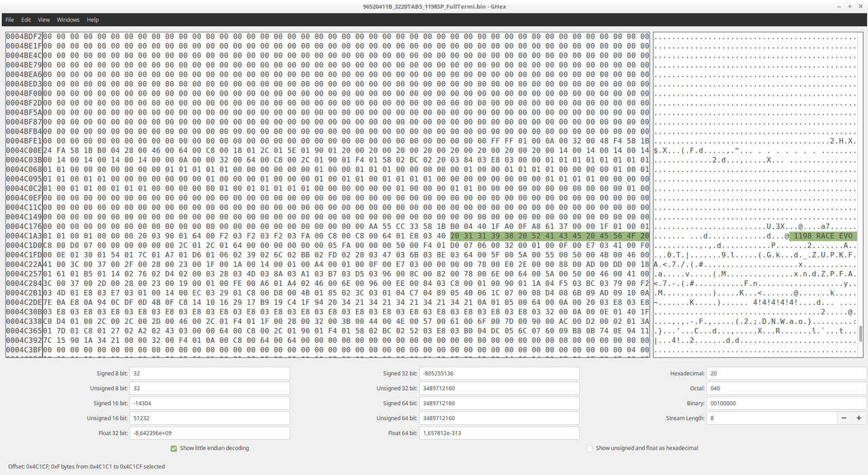Click the window title bar filename
The width and height of the screenshot is (868, 475).
434,6
